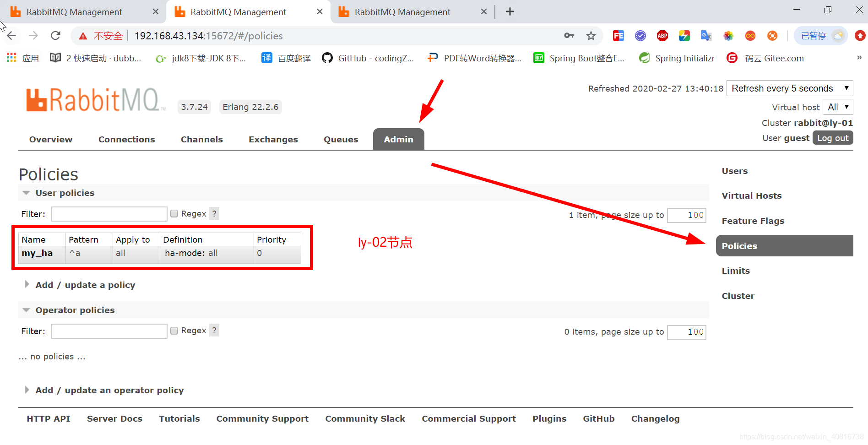Image resolution: width=868 pixels, height=445 pixels.
Task: Collapse the Operator policies section
Action: pyautogui.click(x=75, y=310)
